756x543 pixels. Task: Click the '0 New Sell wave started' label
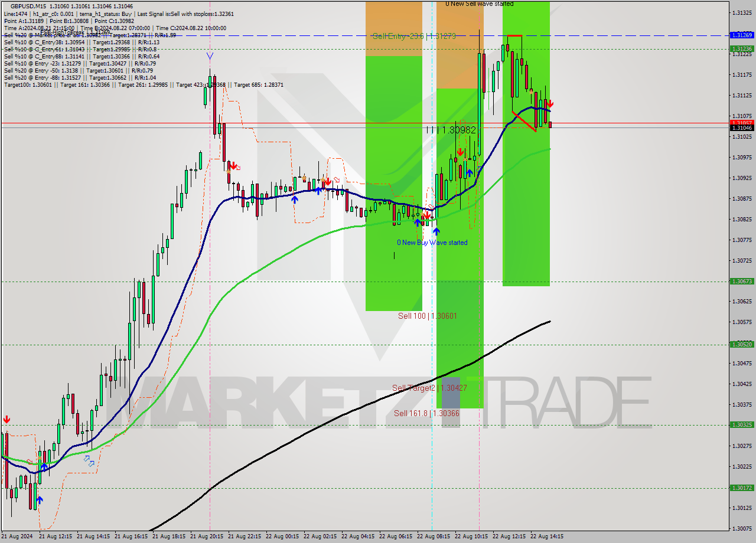tap(480, 4)
